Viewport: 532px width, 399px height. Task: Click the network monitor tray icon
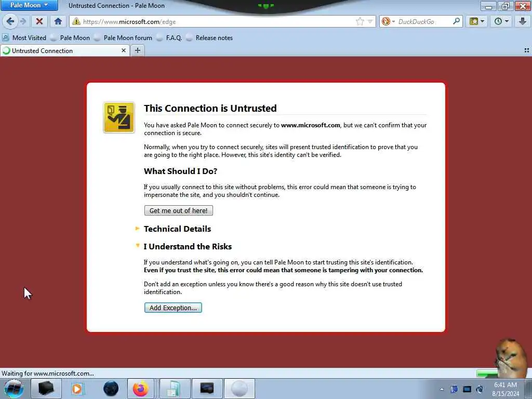tap(467, 389)
